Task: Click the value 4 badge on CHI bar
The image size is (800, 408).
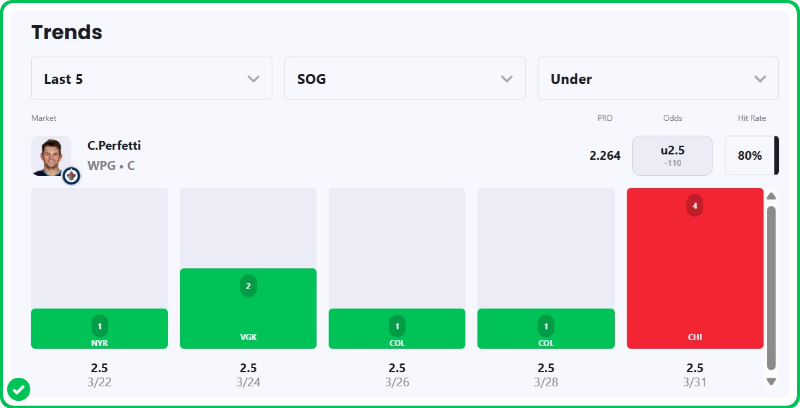Action: [x=695, y=206]
